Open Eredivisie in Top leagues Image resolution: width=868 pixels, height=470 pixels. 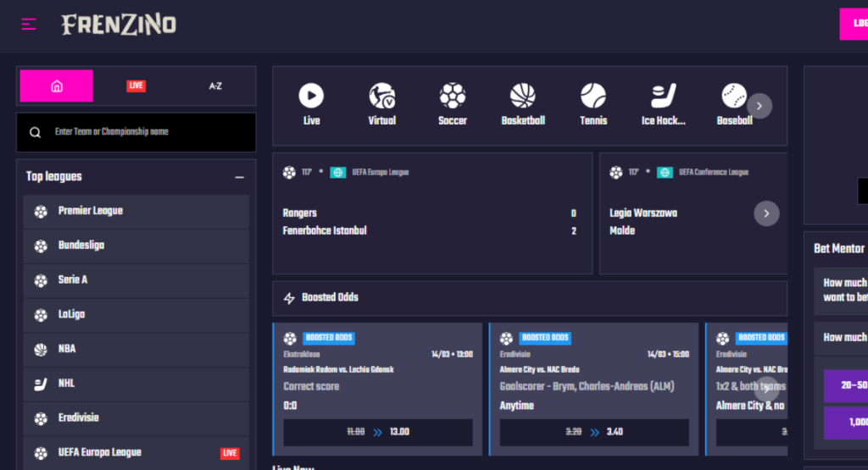click(136, 418)
